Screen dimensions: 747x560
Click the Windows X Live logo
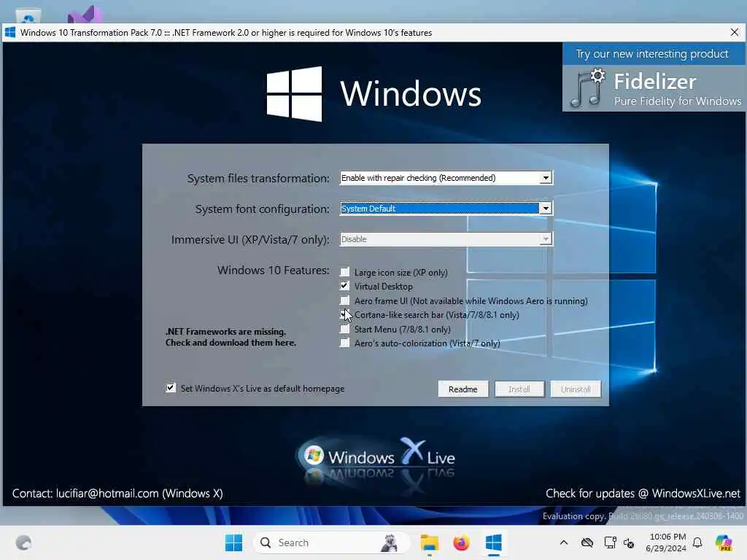tap(376, 459)
